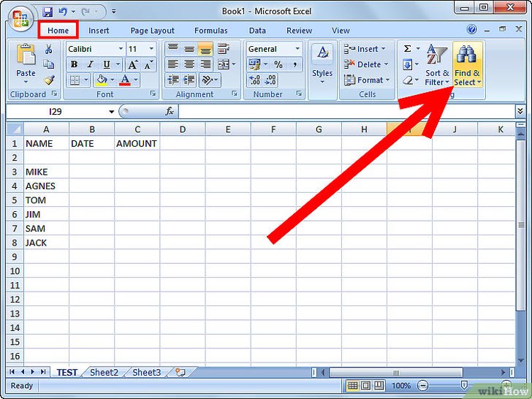Apply Percent Style format
This screenshot has width=532, height=399.
pos(278,64)
